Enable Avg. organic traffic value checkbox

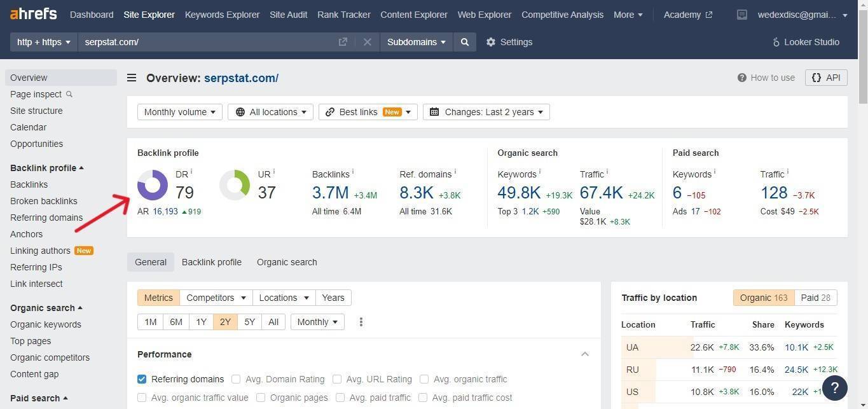[x=142, y=398]
